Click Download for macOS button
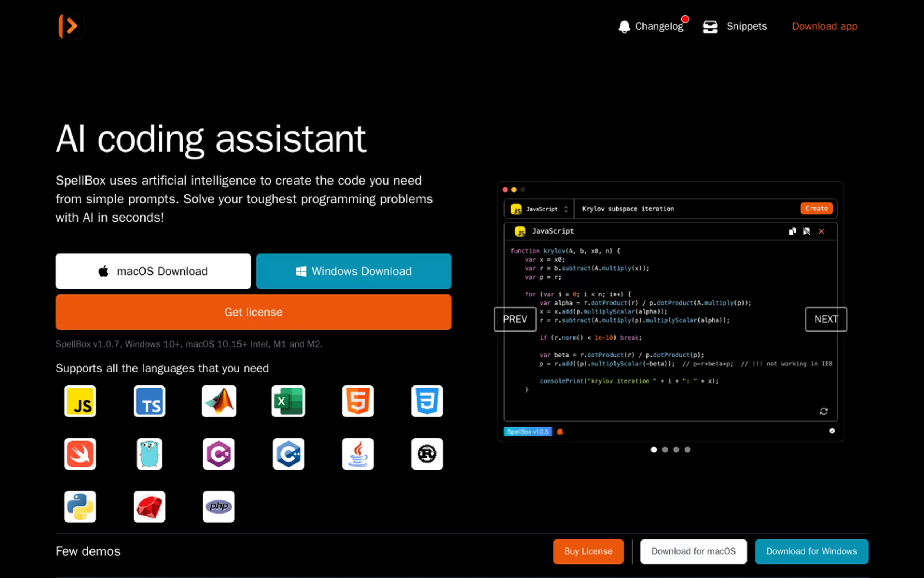This screenshot has width=924, height=578. 693,551
